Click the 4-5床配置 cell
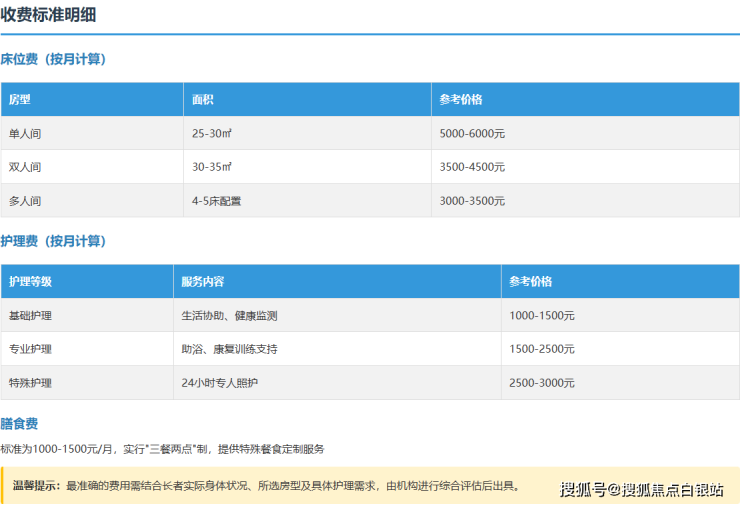 coord(216,201)
